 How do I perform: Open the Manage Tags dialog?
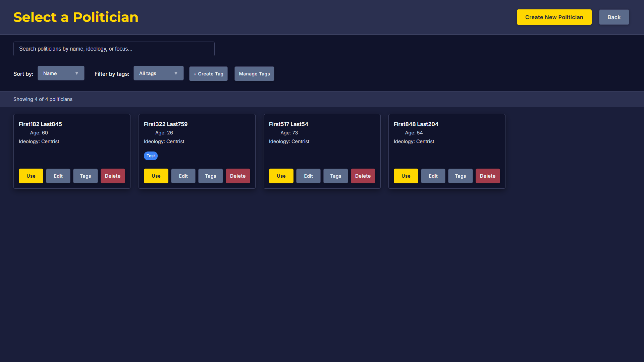point(254,74)
